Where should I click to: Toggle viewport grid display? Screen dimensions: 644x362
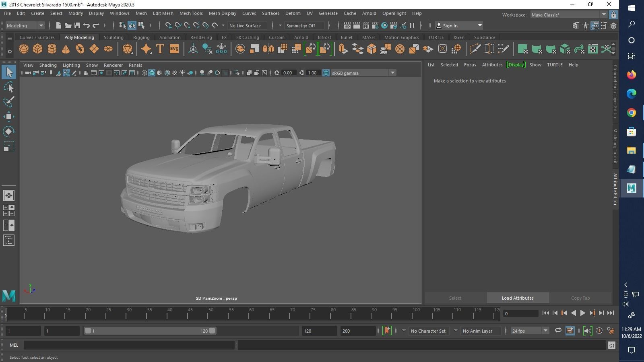[86, 73]
